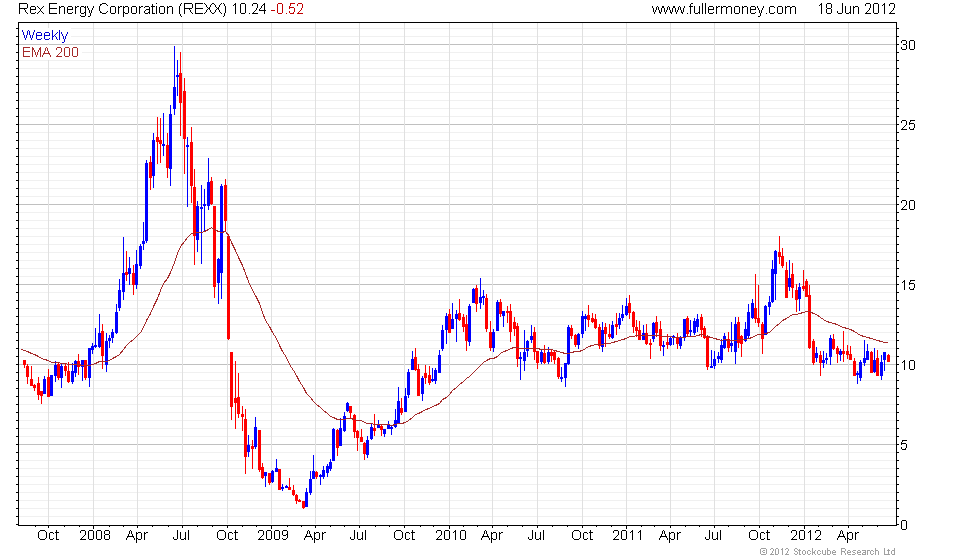This screenshot has height=560, width=980.
Task: Click the x-axis label 2008
Action: [94, 536]
